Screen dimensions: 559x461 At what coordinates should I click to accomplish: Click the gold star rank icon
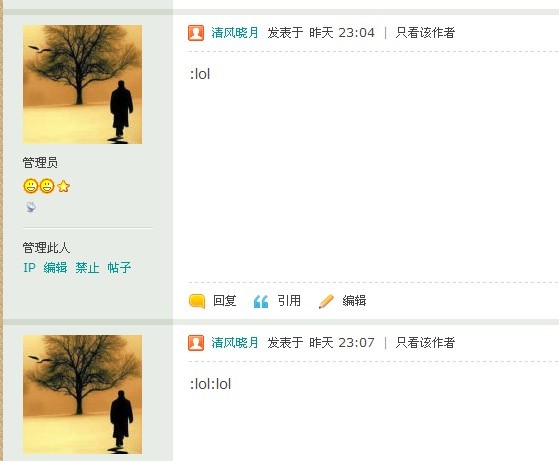63,186
